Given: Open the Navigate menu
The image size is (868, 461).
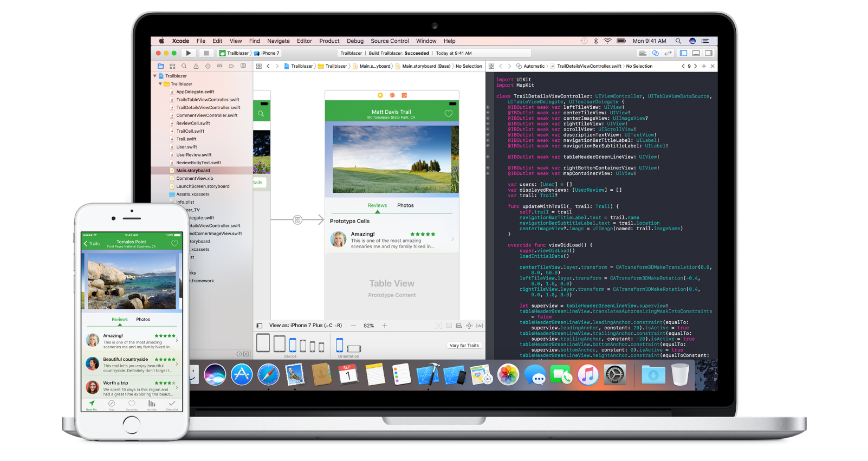Looking at the screenshot, I should [278, 41].
